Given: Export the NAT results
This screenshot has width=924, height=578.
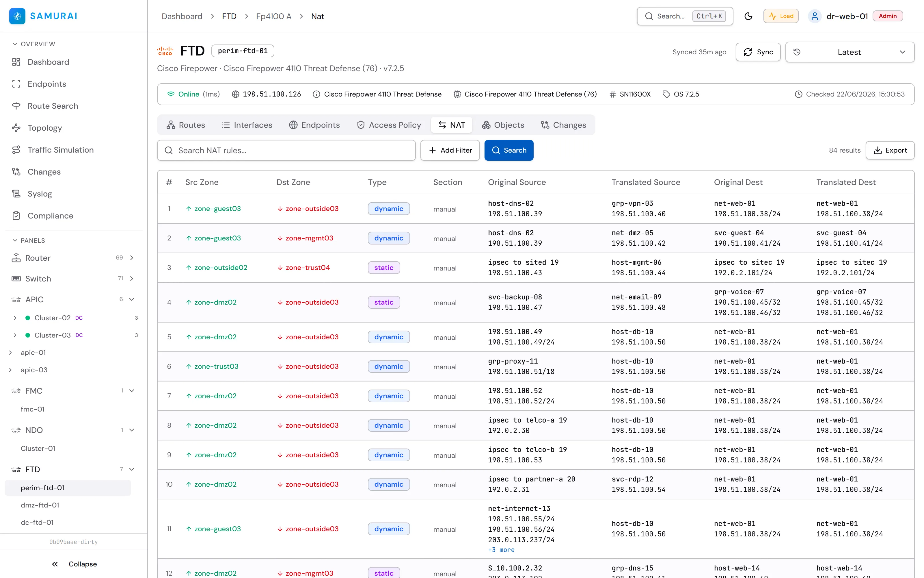Looking at the screenshot, I should [x=890, y=150].
